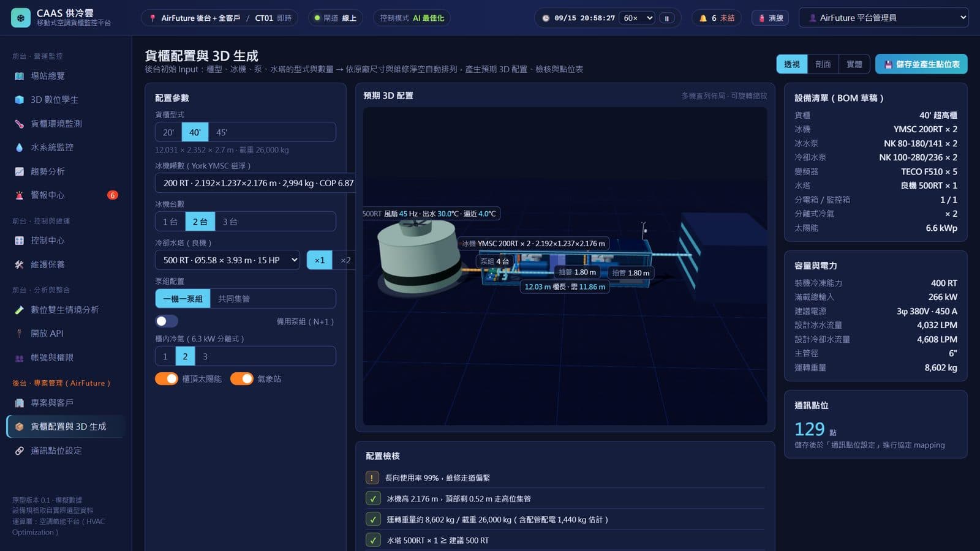The width and height of the screenshot is (980, 551).
Task: Click 閘道 線上 status pill
Action: 335,18
